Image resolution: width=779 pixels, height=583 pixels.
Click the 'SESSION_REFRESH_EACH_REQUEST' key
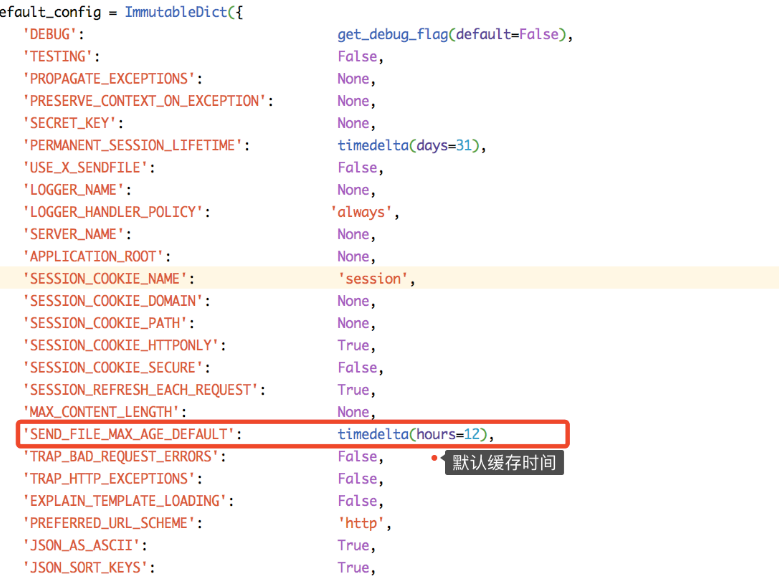[144, 390]
